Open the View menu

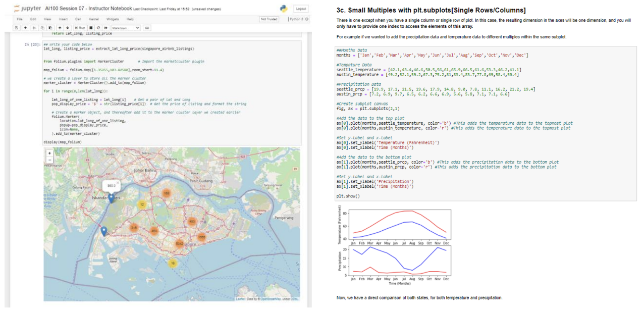click(x=47, y=19)
